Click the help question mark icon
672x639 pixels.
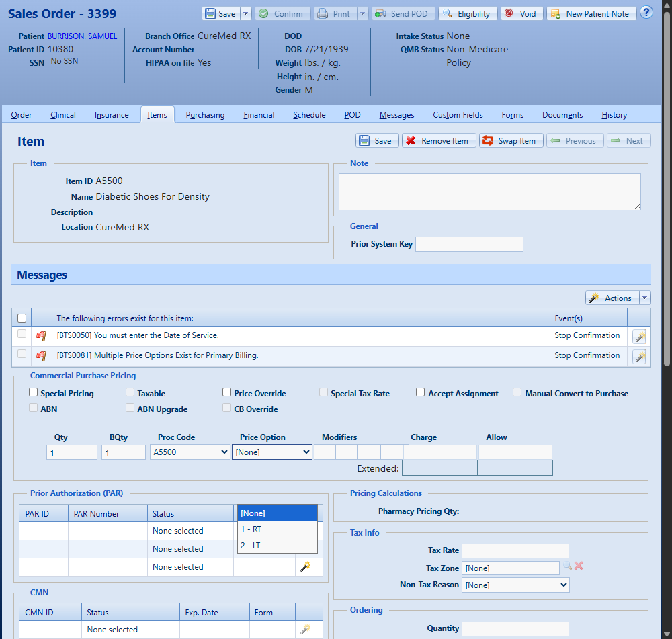[646, 13]
